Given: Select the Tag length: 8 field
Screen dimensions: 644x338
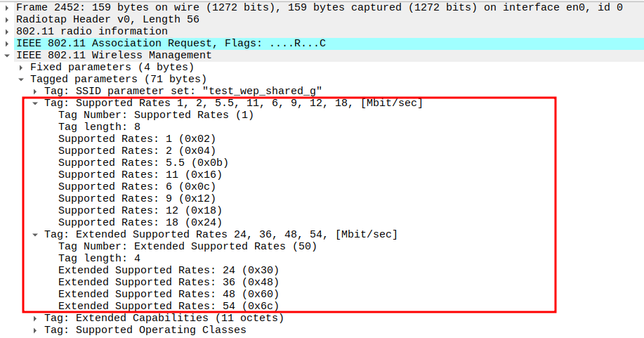Looking at the screenshot, I should [99, 127].
